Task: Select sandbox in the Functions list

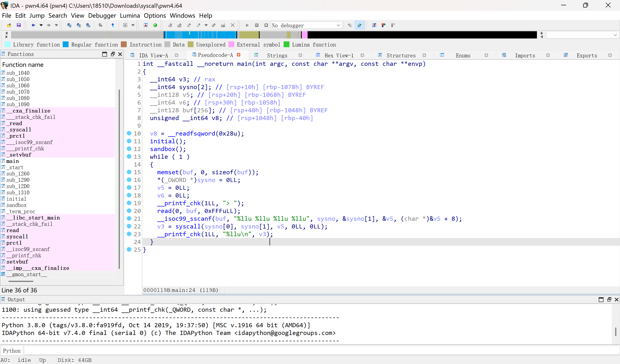Action: coord(16,205)
